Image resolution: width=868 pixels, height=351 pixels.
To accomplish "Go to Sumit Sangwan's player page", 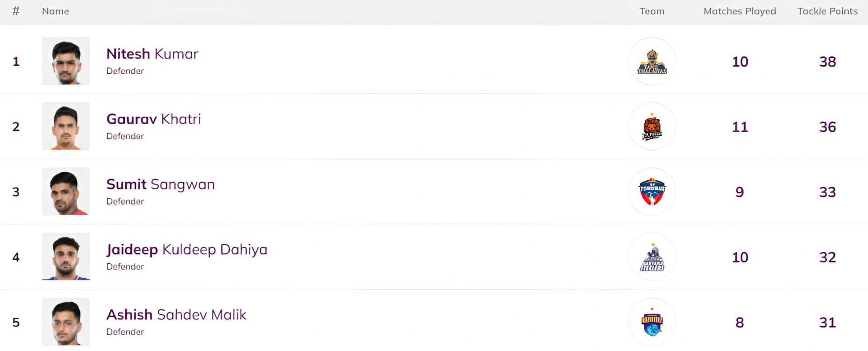I will 160,184.
